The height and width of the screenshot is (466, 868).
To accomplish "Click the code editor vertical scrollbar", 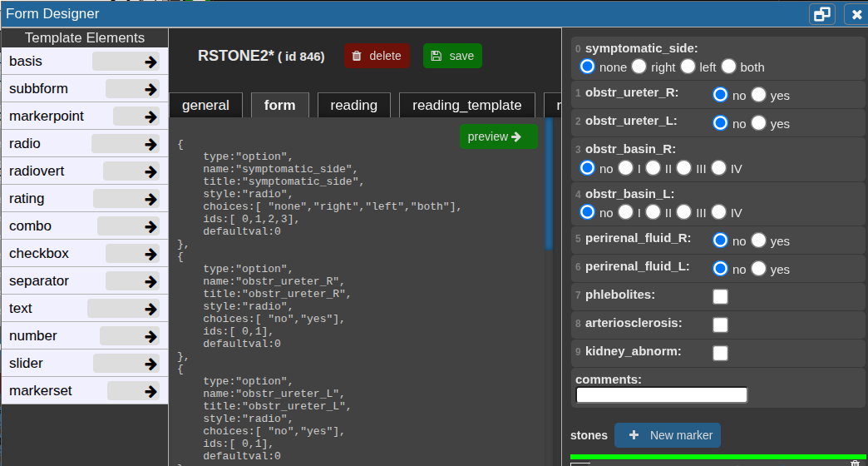I will pos(549,185).
